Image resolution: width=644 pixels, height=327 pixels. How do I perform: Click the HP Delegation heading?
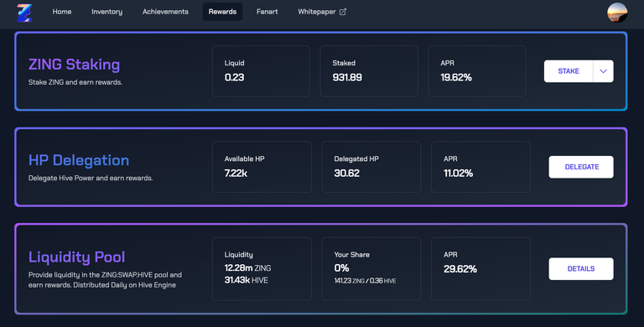click(79, 160)
